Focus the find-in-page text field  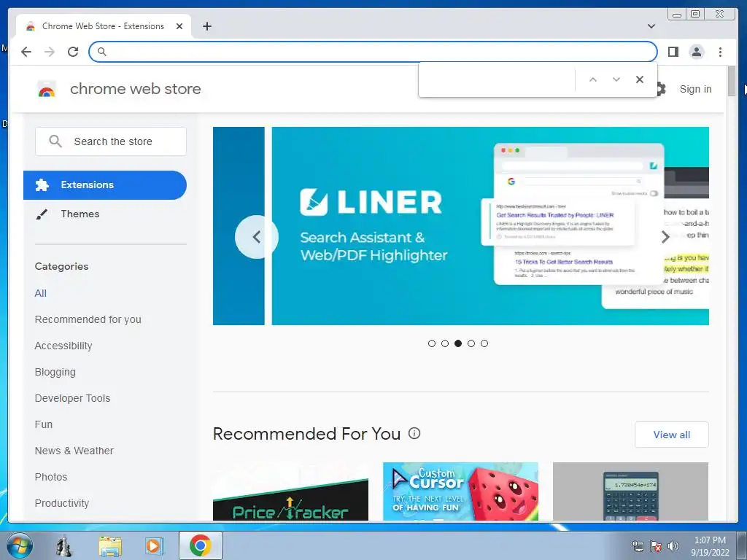tap(497, 79)
